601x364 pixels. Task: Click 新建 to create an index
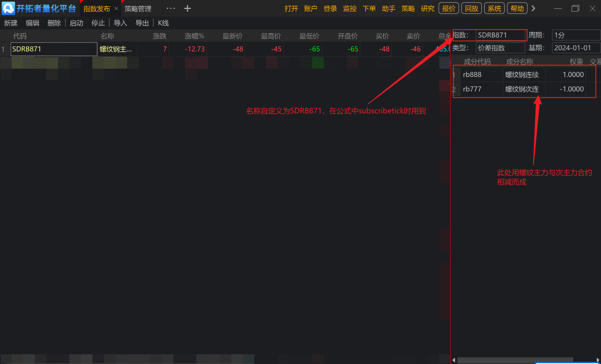pyautogui.click(x=11, y=23)
